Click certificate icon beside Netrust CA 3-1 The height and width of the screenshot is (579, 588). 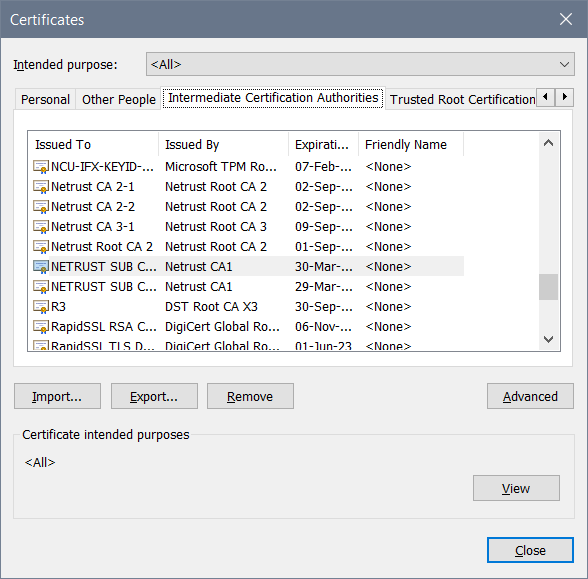[x=41, y=226]
